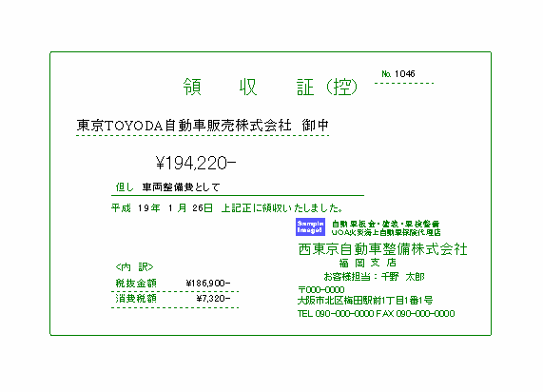Screen dimensions: 543x392
Task: Click the consumption tax amount ¥7,320-
Action: coord(213,299)
